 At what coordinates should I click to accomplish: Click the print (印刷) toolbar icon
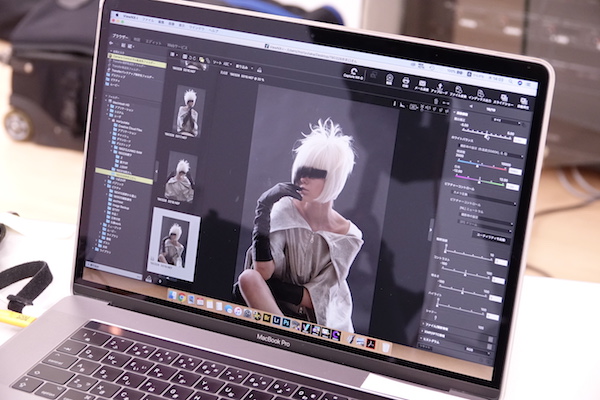tap(406, 82)
